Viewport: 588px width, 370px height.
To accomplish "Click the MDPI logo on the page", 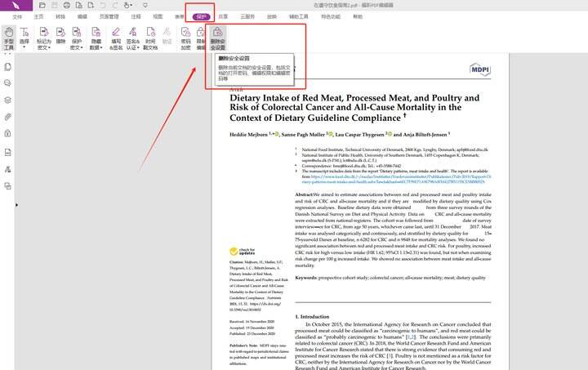I will click(480, 69).
